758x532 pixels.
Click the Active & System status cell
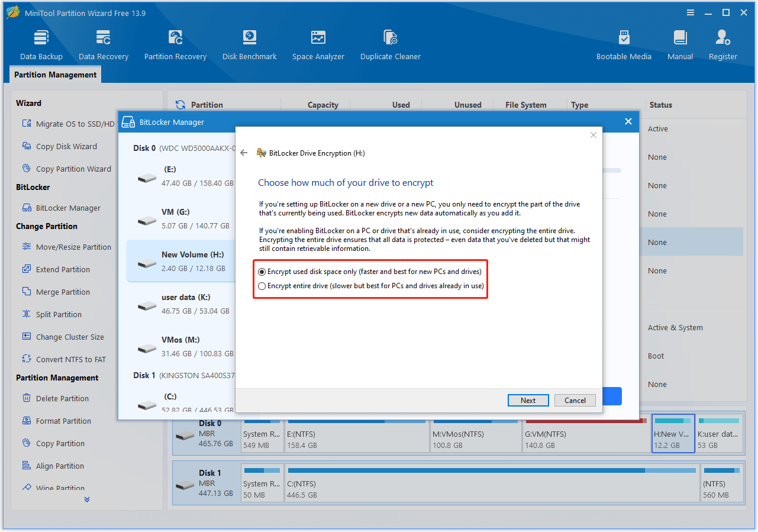point(675,327)
